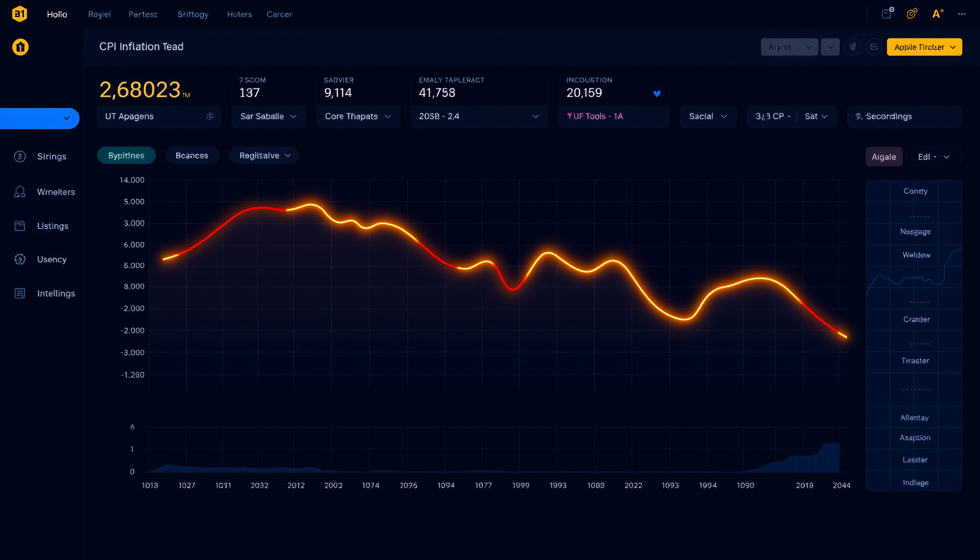Open the Perteεε menu item

point(143,14)
